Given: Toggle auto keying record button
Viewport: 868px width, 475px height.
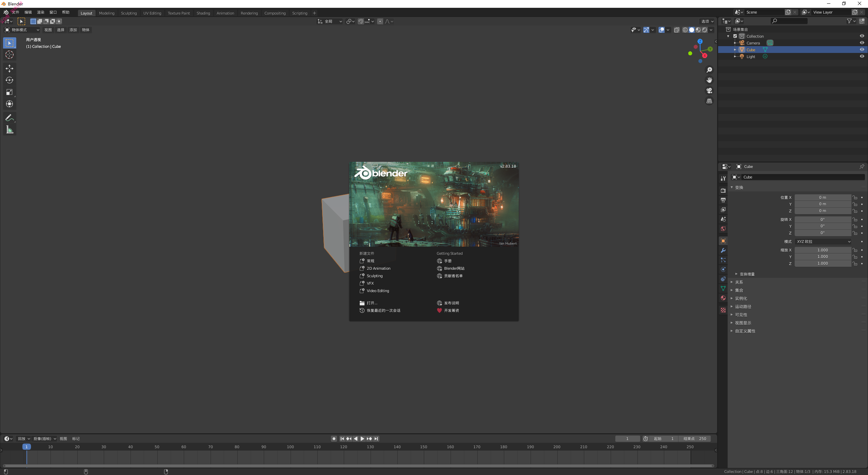Looking at the screenshot, I should pos(334,439).
